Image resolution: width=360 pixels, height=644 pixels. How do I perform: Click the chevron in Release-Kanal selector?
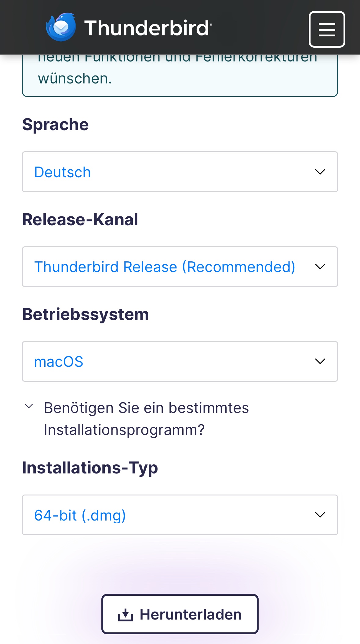coord(320,267)
